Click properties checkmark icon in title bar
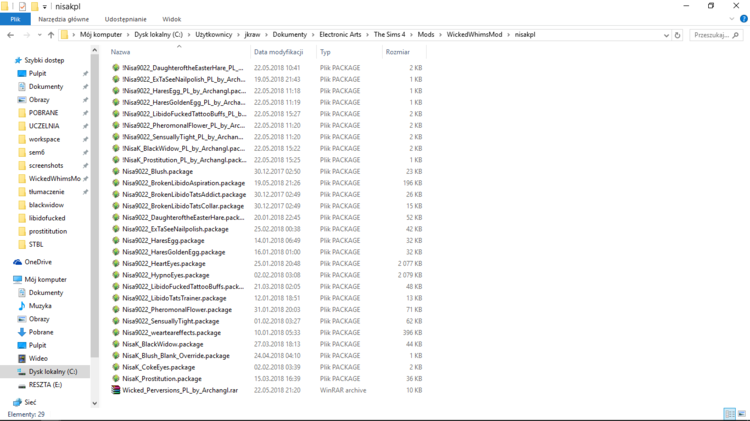Viewport: 750px width, 421px height. click(x=22, y=6)
